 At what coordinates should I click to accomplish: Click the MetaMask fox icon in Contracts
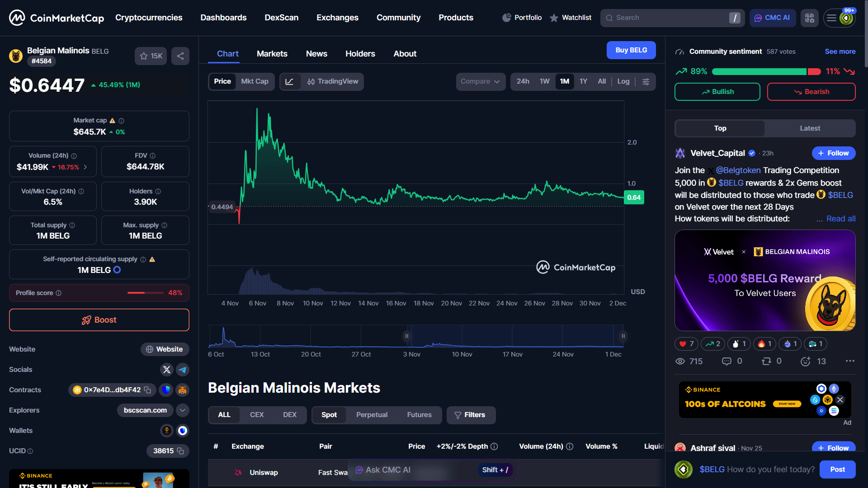point(183,390)
